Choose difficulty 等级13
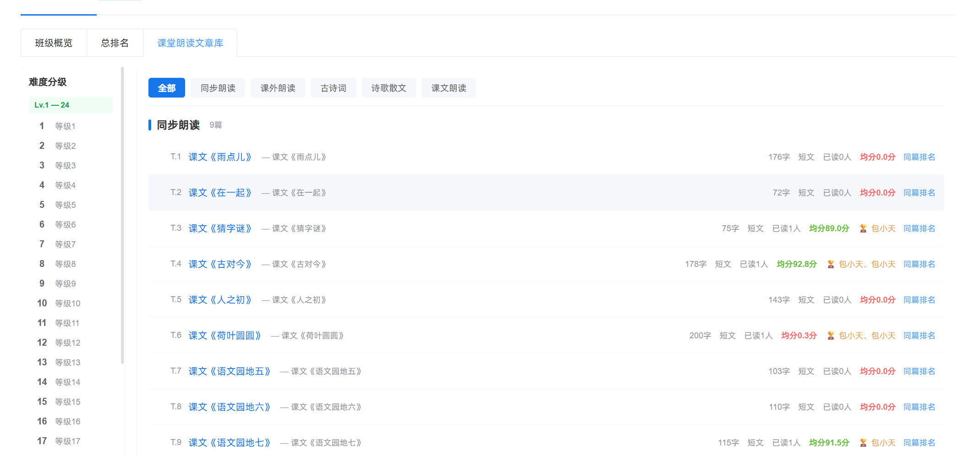Screen dimensions: 980x456 [67, 362]
